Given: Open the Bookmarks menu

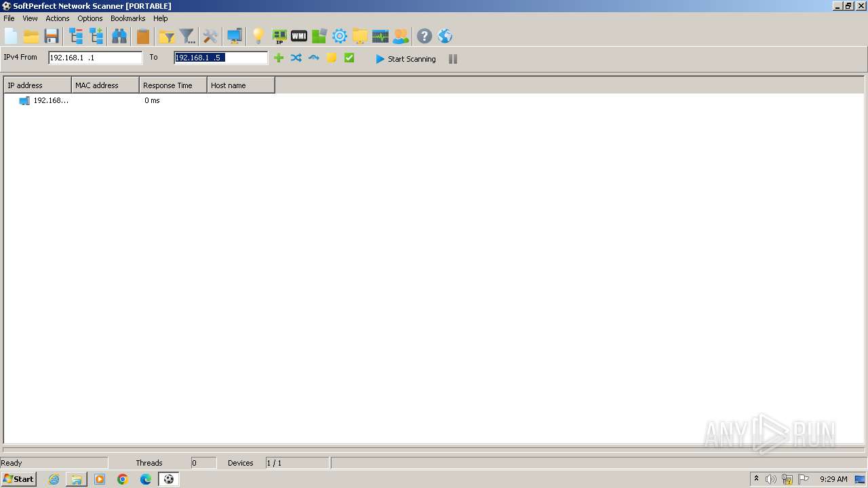Looking at the screenshot, I should [128, 18].
